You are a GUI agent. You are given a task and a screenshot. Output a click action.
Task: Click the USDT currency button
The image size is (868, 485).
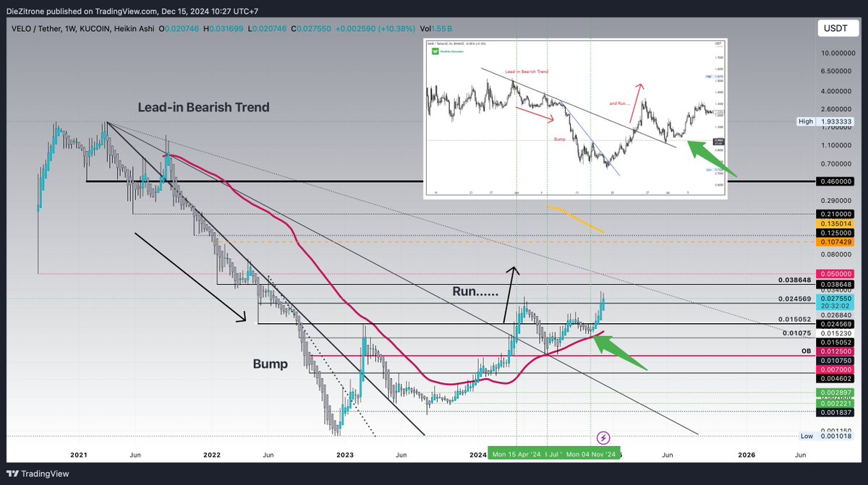[838, 30]
